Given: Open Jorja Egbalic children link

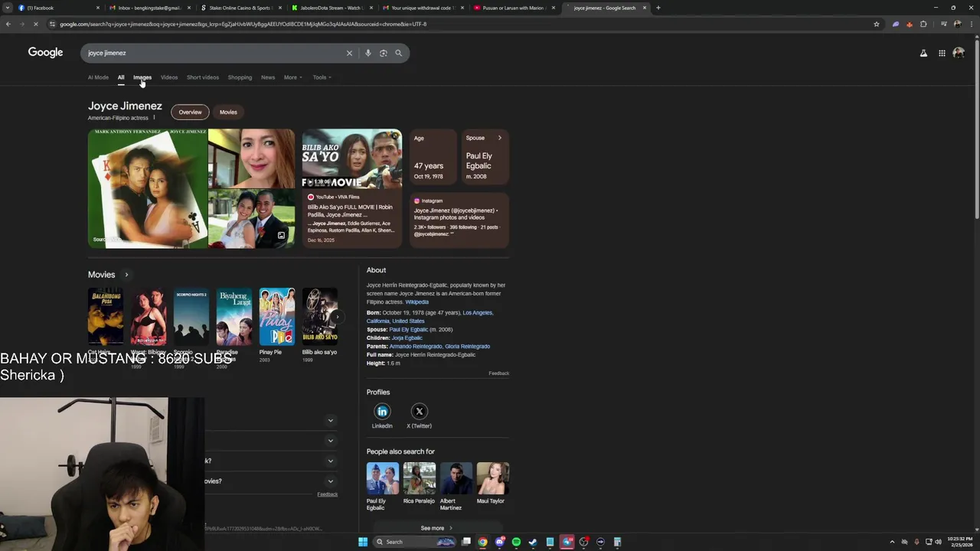Looking at the screenshot, I should (407, 338).
